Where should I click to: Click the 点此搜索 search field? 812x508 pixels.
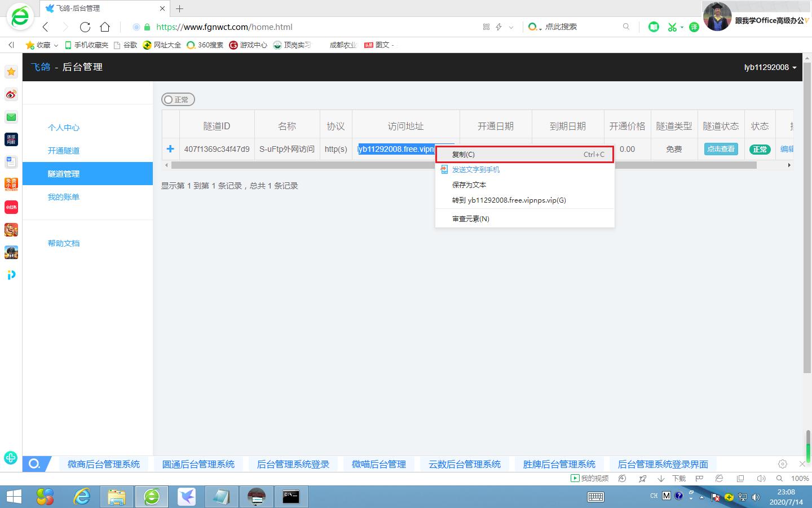(x=570, y=27)
